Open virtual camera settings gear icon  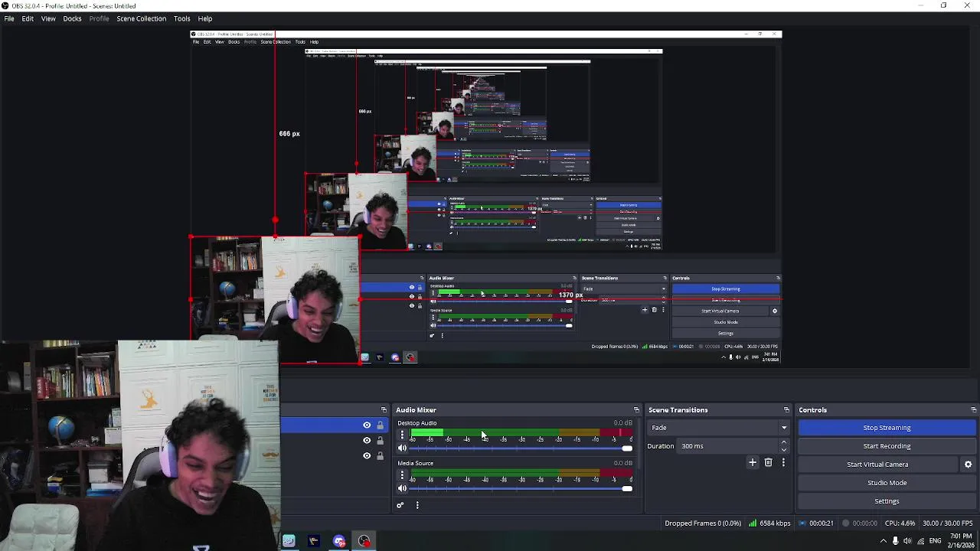(x=968, y=465)
